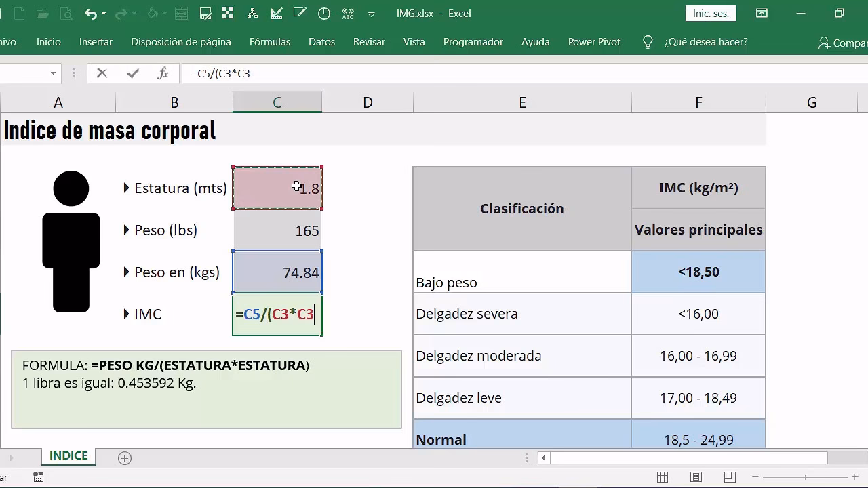
Task: Click the Inic. ses. sign-in button
Action: pyautogui.click(x=710, y=12)
